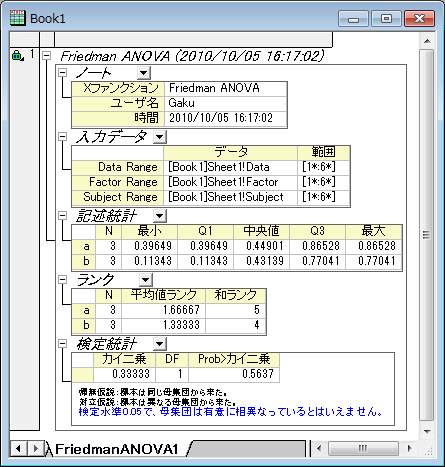Select the chi-square value 0.33333 cell
The height and width of the screenshot is (467, 445).
(x=124, y=374)
